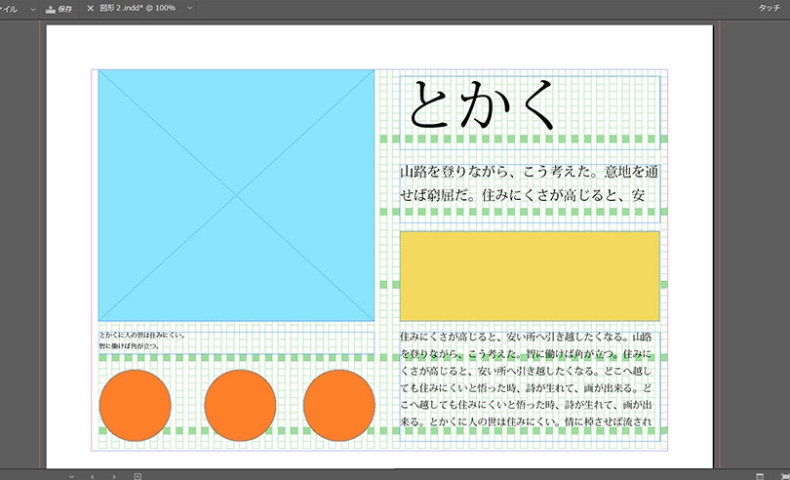Select the first orange circle
790x480 pixels.
coord(135,405)
